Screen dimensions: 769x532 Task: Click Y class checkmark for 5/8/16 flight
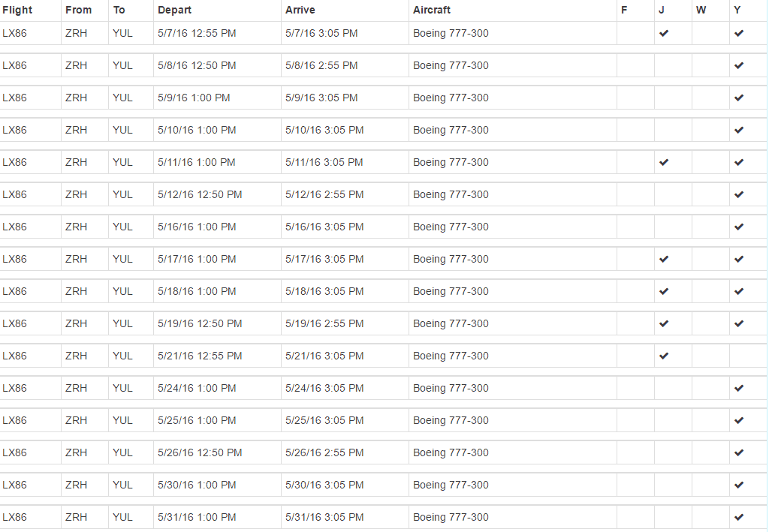pos(739,65)
